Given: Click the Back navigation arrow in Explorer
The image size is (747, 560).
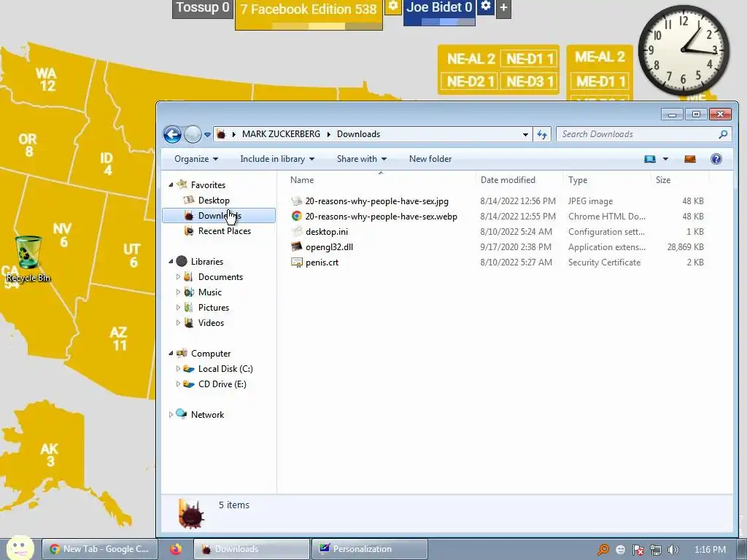Looking at the screenshot, I should click(x=172, y=134).
